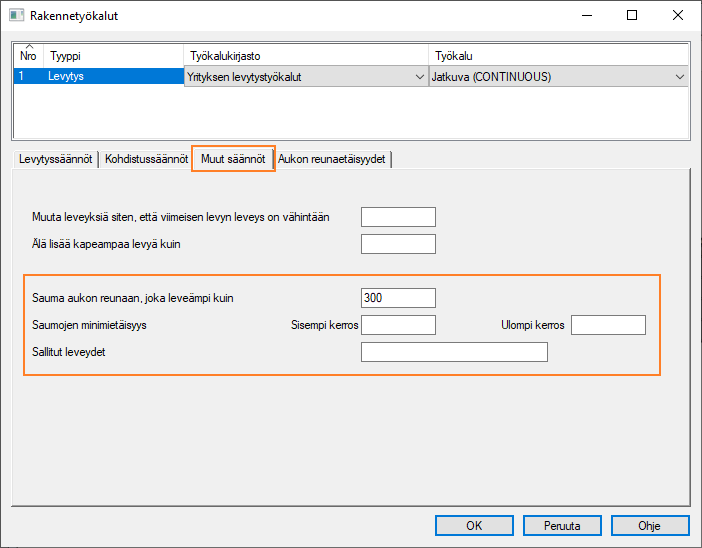Select the Muut säännöt tab
The height and width of the screenshot is (548, 702).
232,159
